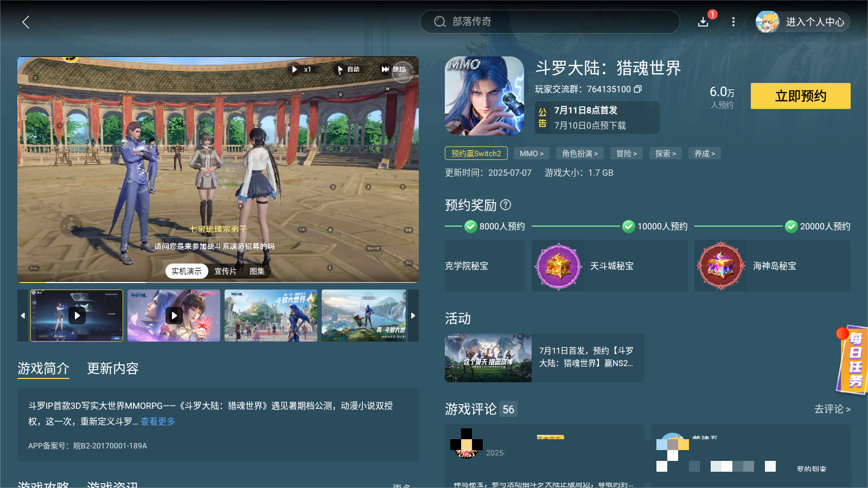Click the 更新时间: 2025-07-07 text

coord(488,172)
